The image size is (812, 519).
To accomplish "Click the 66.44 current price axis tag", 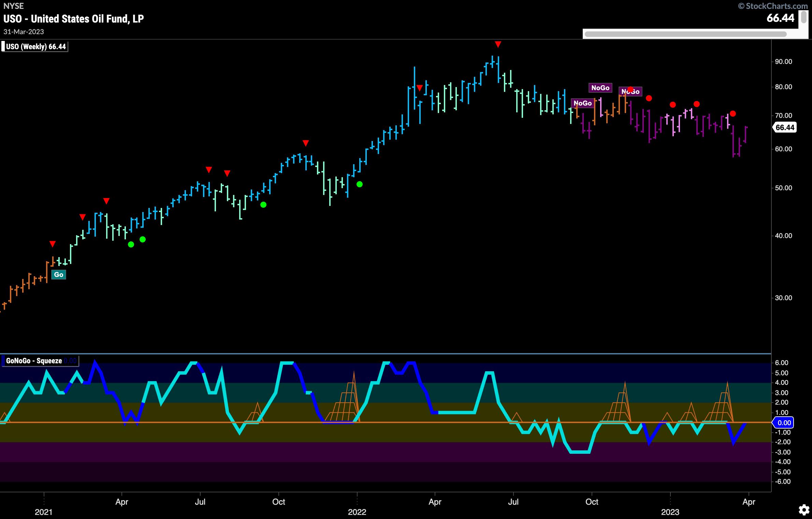I will (x=785, y=127).
